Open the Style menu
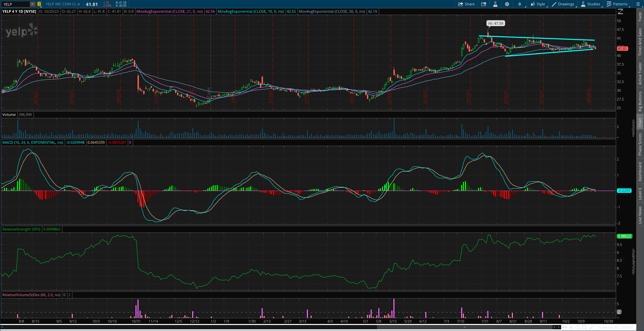The image size is (644, 331). pyautogui.click(x=538, y=4)
